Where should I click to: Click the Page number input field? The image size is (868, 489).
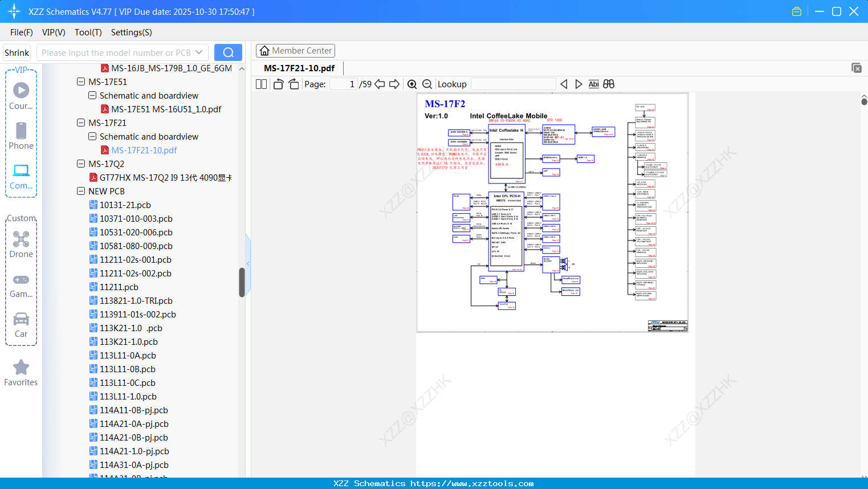tap(343, 84)
